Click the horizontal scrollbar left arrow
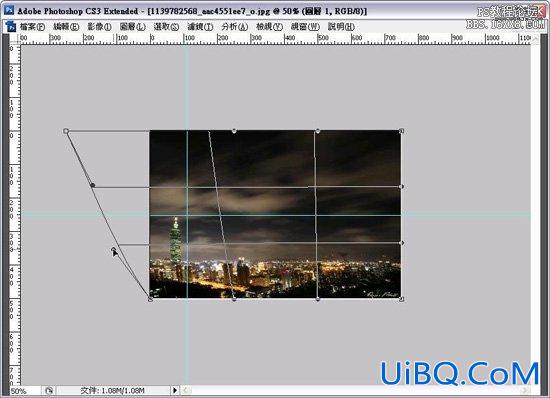The image size is (550, 398). [x=186, y=390]
